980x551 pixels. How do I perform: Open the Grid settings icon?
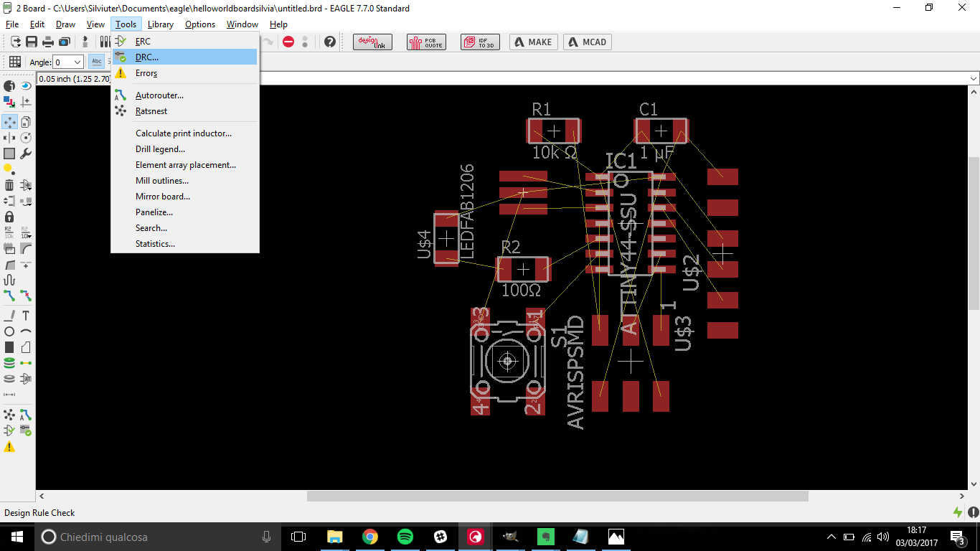point(14,62)
